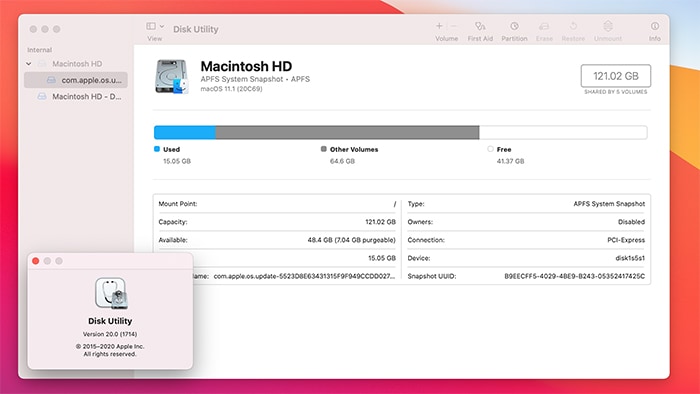Click the gray Other Volumes legend swatch
The image size is (700, 394).
pos(324,149)
